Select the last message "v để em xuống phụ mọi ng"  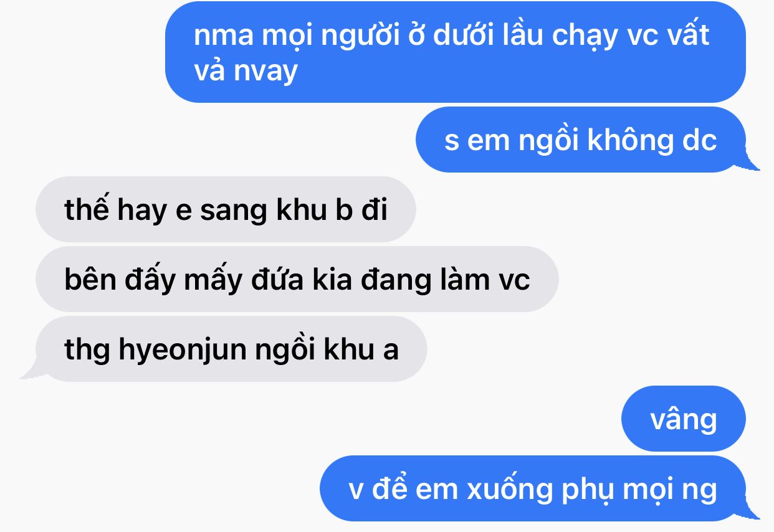[x=533, y=488]
